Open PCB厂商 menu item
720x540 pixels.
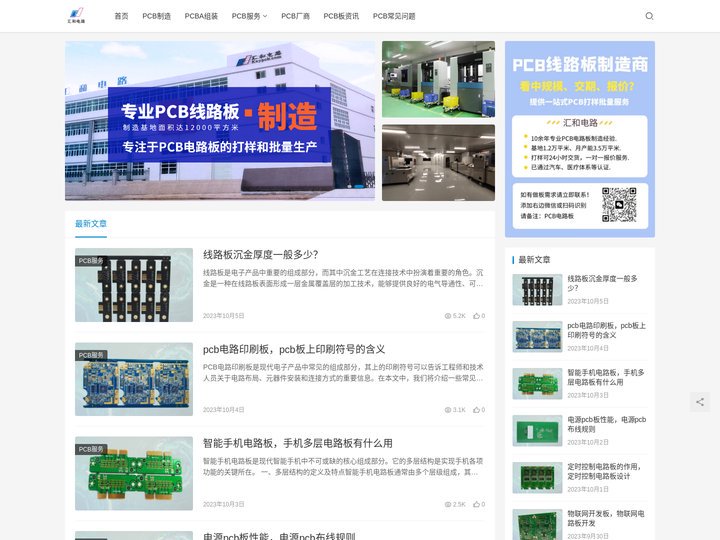(x=295, y=16)
